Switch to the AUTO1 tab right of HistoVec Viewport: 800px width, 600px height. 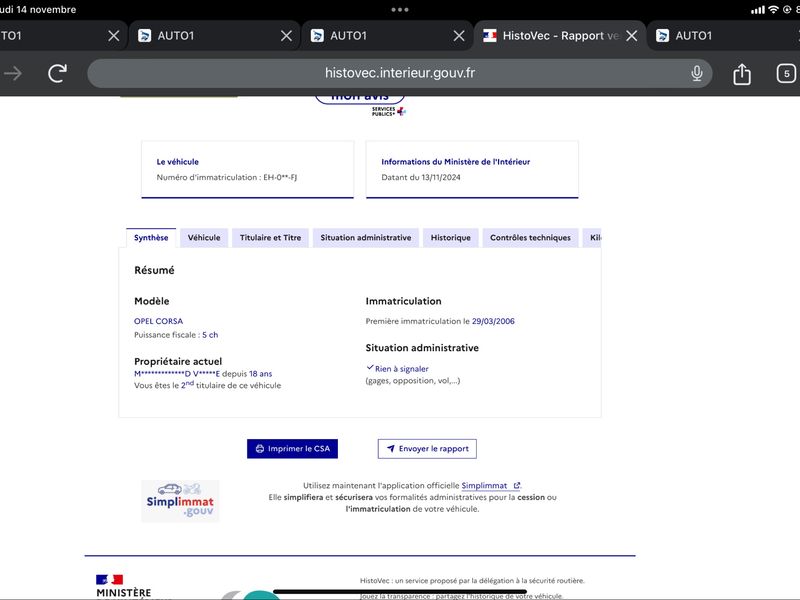pyautogui.click(x=723, y=36)
